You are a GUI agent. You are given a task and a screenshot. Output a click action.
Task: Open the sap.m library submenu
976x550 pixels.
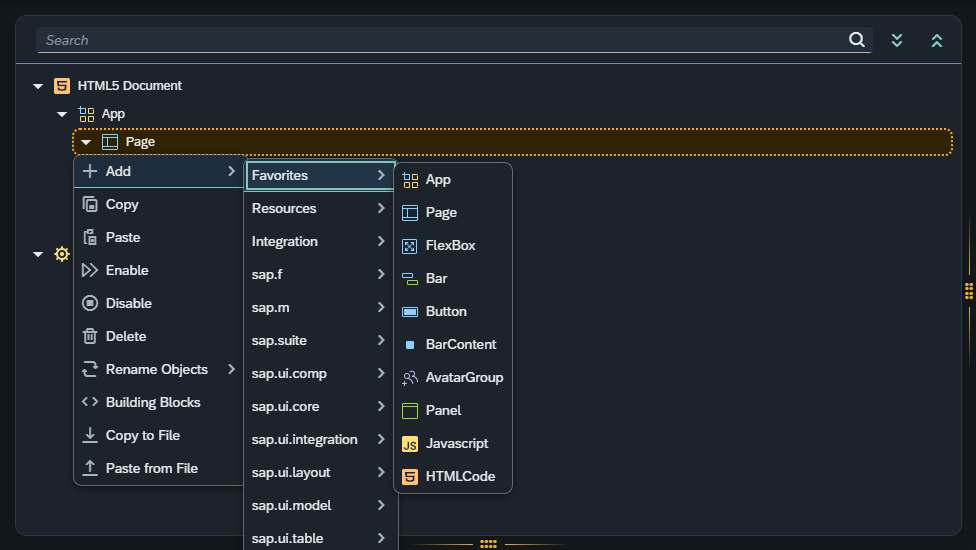click(x=320, y=307)
